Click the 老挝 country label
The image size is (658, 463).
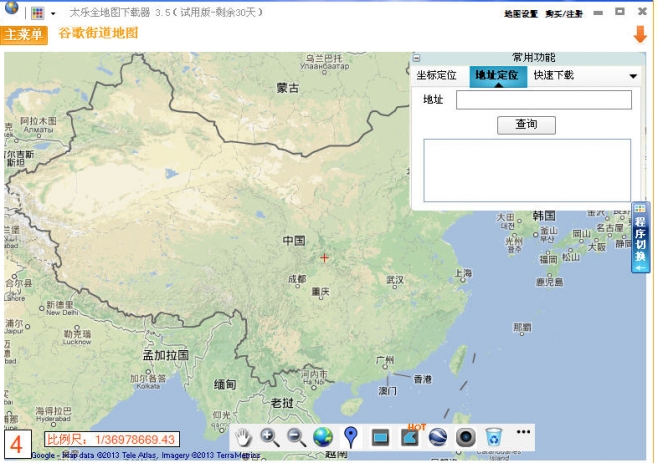coord(282,404)
